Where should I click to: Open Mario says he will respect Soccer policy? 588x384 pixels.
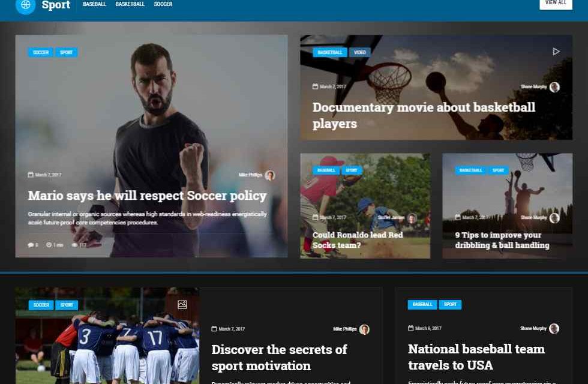coord(148,196)
